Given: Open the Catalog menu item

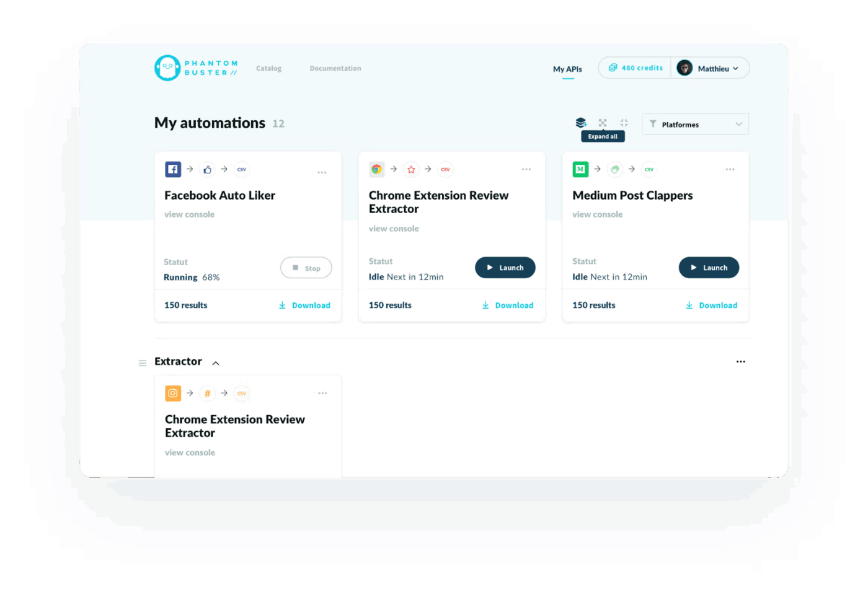Looking at the screenshot, I should (268, 68).
